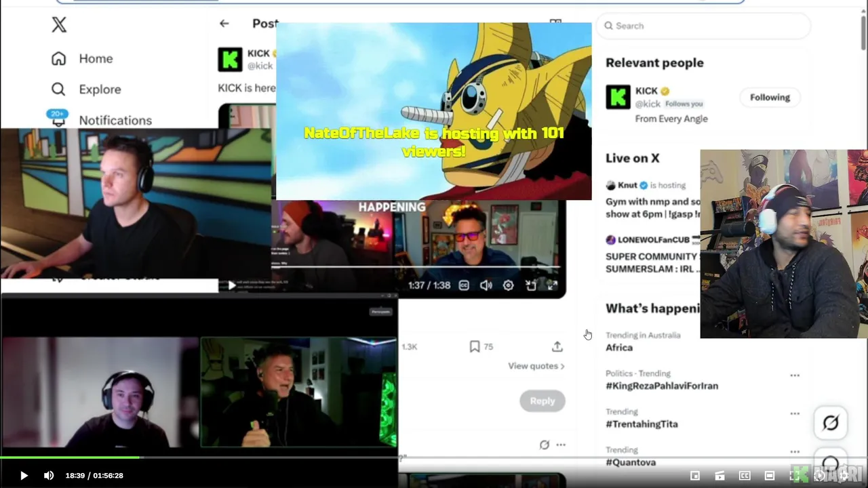Click the KICK avatar under Relevant people
Screen dimensions: 868x488
pos(618,97)
